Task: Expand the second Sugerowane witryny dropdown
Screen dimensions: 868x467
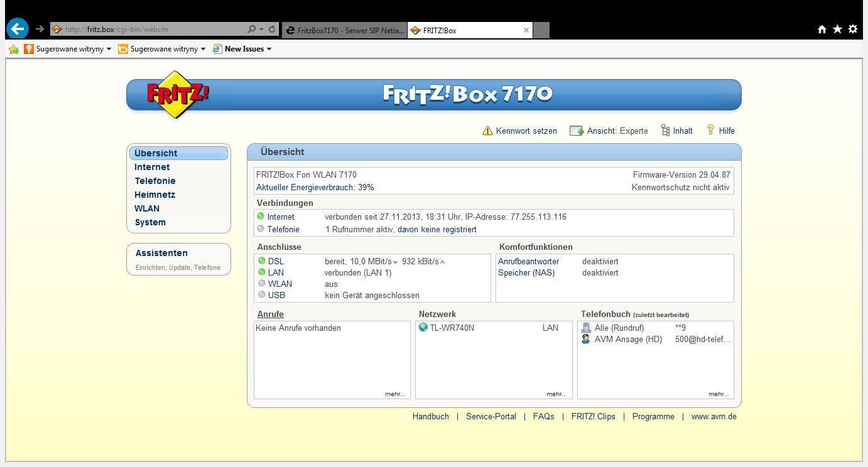Action: [203, 49]
